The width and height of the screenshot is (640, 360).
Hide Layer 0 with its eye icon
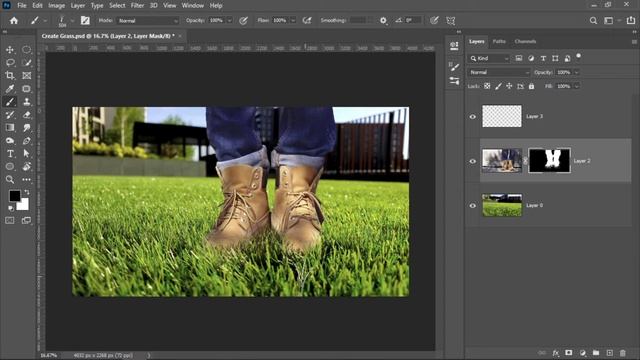click(x=473, y=206)
